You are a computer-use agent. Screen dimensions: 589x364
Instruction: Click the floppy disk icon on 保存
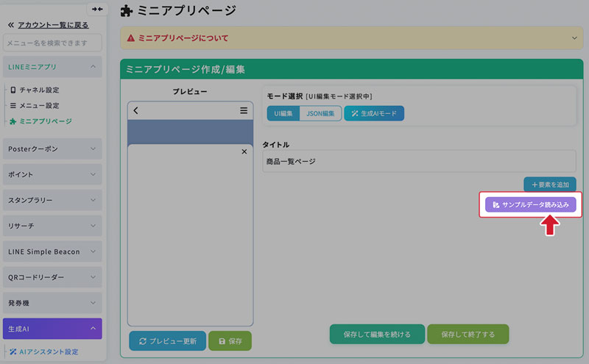point(222,341)
